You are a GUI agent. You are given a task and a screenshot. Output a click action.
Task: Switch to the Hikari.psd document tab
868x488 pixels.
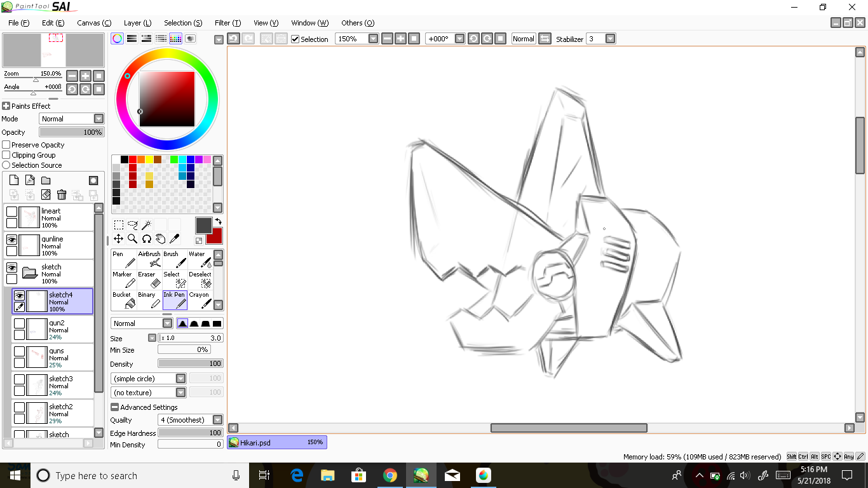pos(277,442)
